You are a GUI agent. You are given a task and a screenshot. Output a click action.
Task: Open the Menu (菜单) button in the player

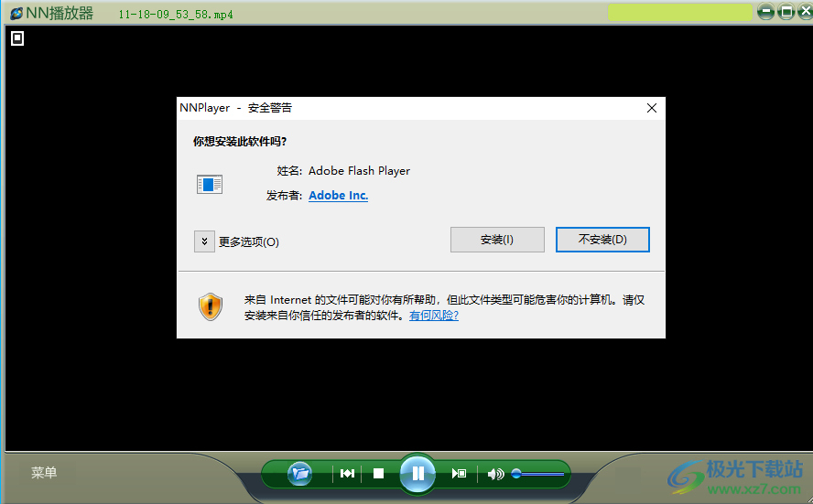click(x=44, y=472)
